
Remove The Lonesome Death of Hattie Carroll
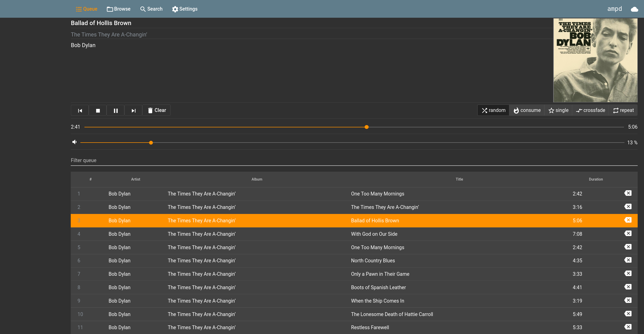[x=628, y=314]
